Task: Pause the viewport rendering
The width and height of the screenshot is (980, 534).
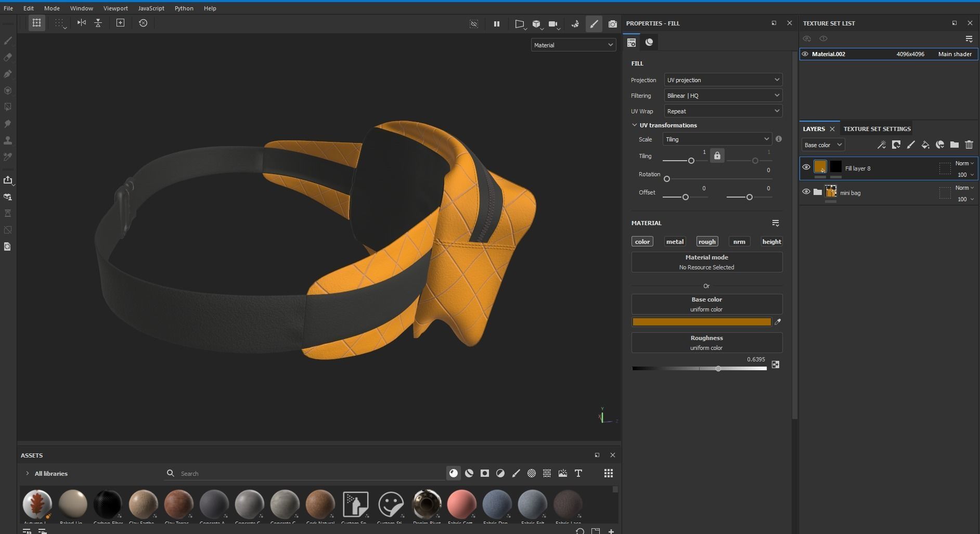Action: pos(497,24)
